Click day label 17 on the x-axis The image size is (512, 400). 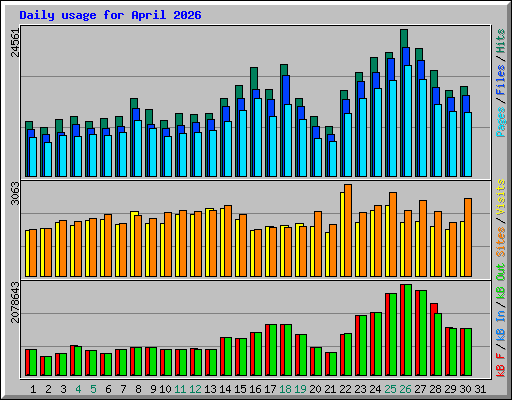270,389
